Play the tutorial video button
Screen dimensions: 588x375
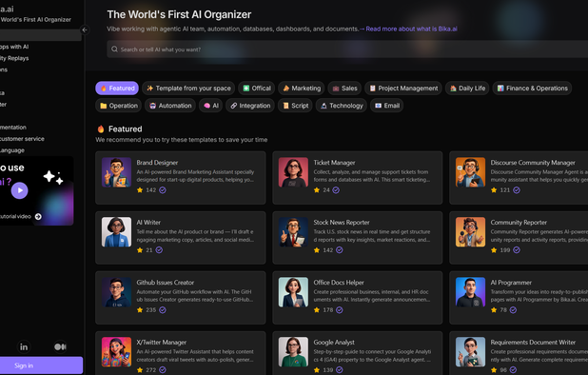click(x=19, y=190)
